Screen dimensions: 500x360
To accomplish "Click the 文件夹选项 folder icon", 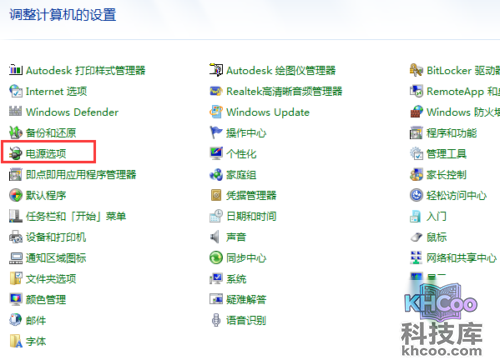I will (x=16, y=279).
